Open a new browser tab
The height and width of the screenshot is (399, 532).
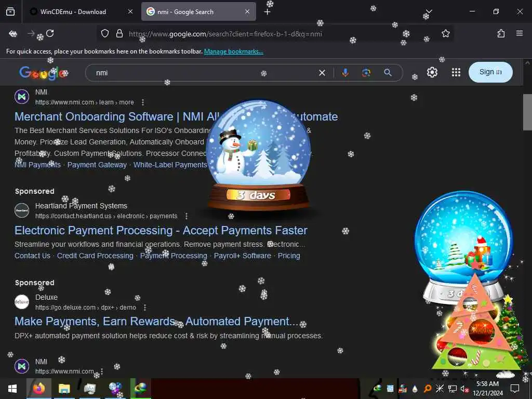click(268, 12)
